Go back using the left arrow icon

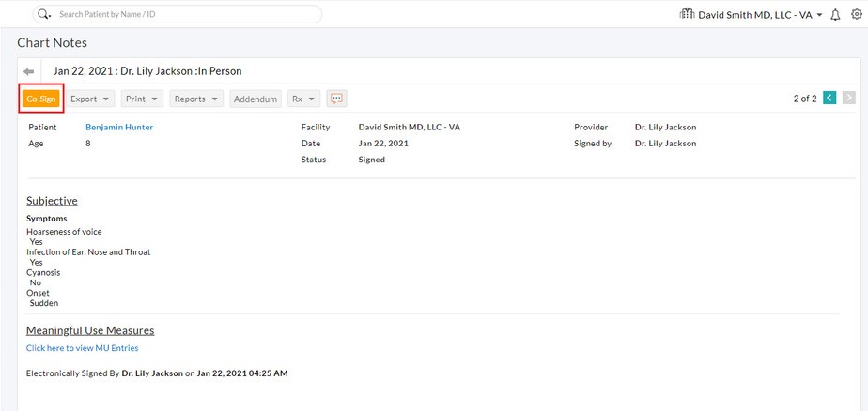click(29, 71)
